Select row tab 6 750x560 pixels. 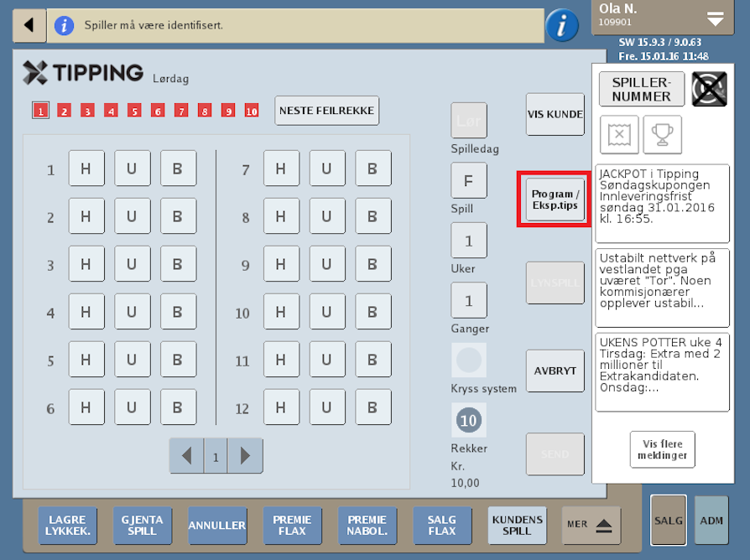158,111
